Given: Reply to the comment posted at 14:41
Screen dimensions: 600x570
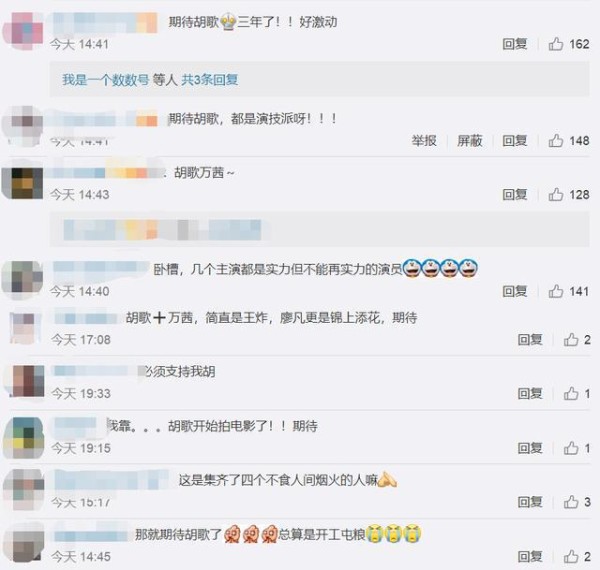Looking at the screenshot, I should 515,44.
